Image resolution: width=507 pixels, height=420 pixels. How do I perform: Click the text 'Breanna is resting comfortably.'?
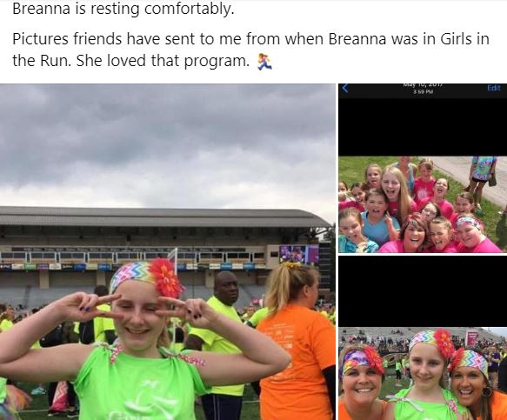pyautogui.click(x=123, y=9)
